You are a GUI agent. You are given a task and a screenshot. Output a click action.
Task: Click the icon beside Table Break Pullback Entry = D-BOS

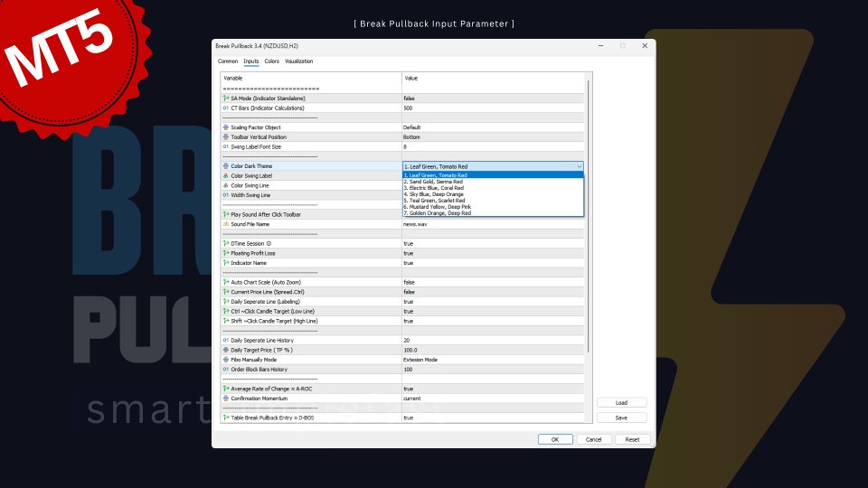tap(226, 418)
